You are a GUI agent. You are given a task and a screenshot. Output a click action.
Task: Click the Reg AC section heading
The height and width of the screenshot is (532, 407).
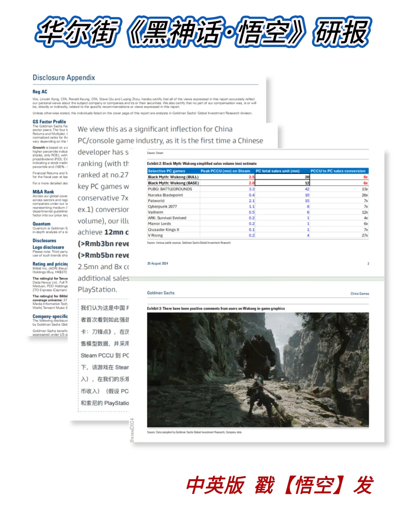click(40, 92)
